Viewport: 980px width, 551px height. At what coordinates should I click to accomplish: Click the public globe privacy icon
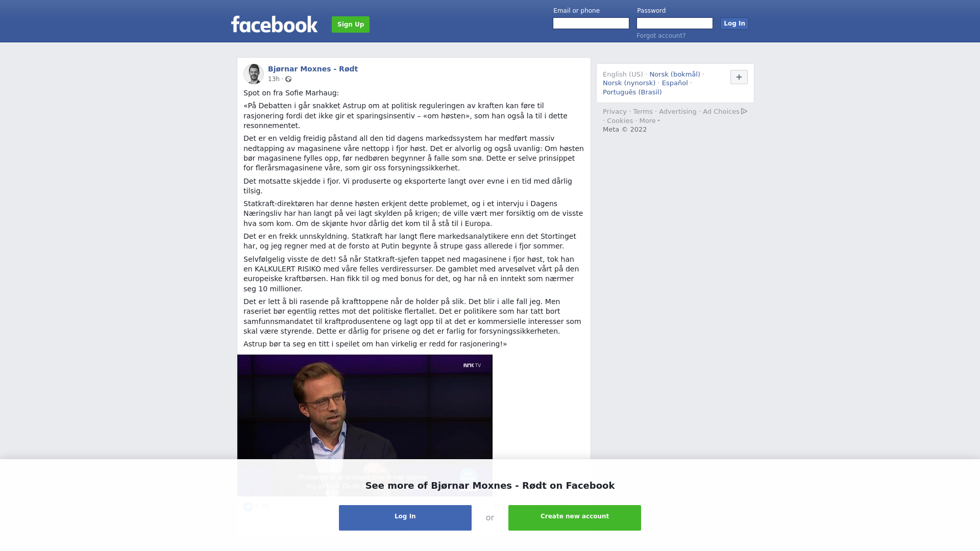(x=288, y=79)
